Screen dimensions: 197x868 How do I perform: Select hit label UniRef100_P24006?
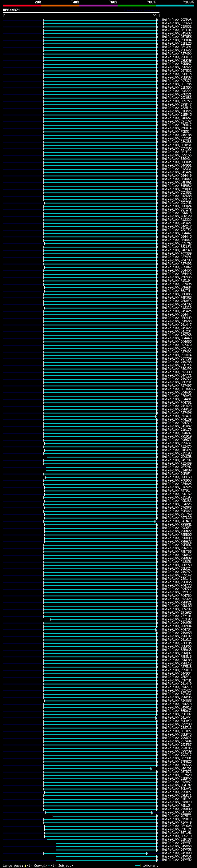(x=176, y=484)
